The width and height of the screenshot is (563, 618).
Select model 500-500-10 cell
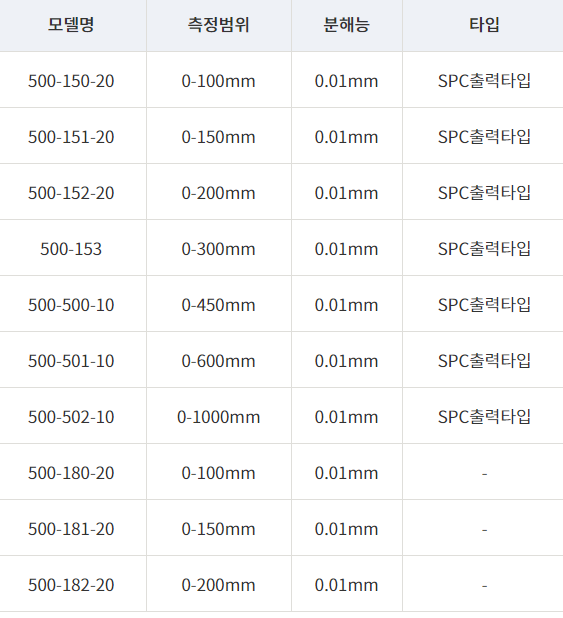[x=71, y=305]
